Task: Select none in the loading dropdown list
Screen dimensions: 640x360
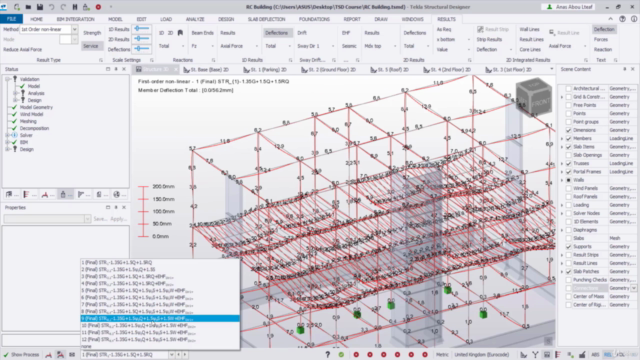Action: [160, 346]
